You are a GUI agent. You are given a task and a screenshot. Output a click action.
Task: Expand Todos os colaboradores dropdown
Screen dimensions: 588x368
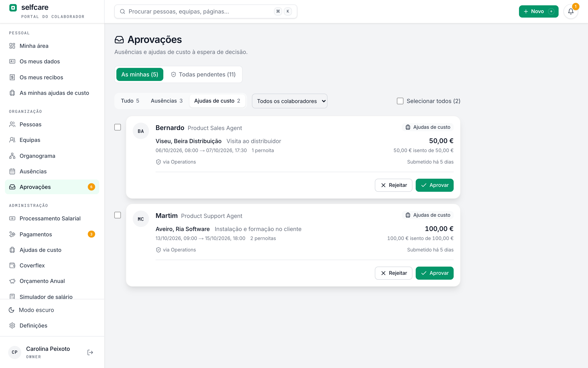[x=290, y=101]
